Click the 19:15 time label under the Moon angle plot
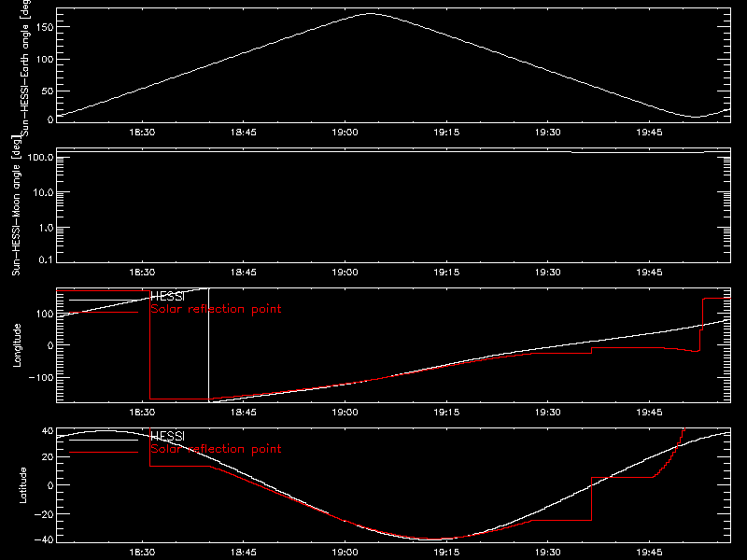 tap(446, 273)
